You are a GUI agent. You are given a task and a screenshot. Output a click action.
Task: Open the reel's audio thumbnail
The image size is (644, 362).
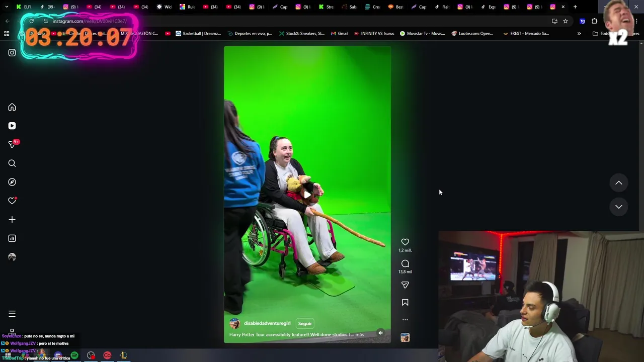(x=405, y=338)
